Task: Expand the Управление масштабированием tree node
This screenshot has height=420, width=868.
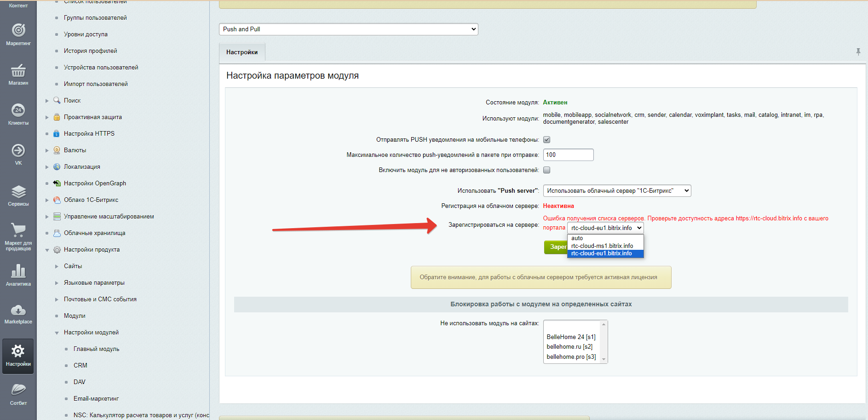Action: pyautogui.click(x=47, y=216)
